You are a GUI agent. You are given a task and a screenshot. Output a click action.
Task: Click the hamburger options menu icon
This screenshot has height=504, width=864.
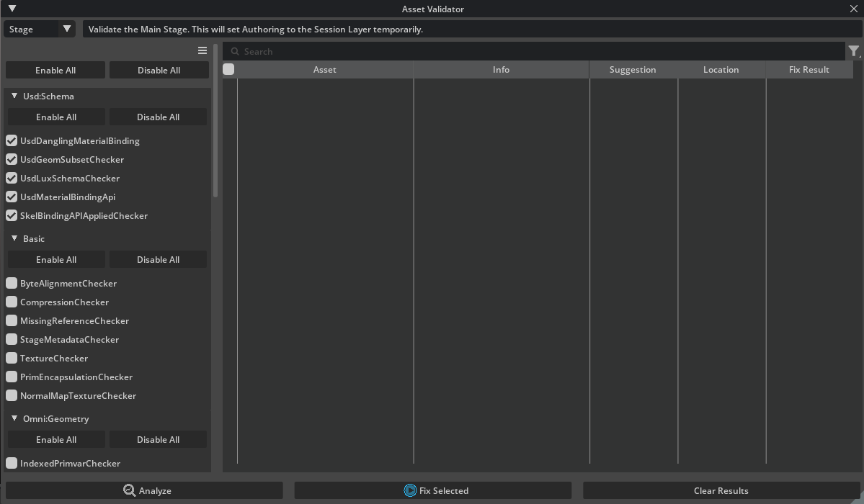click(x=202, y=50)
